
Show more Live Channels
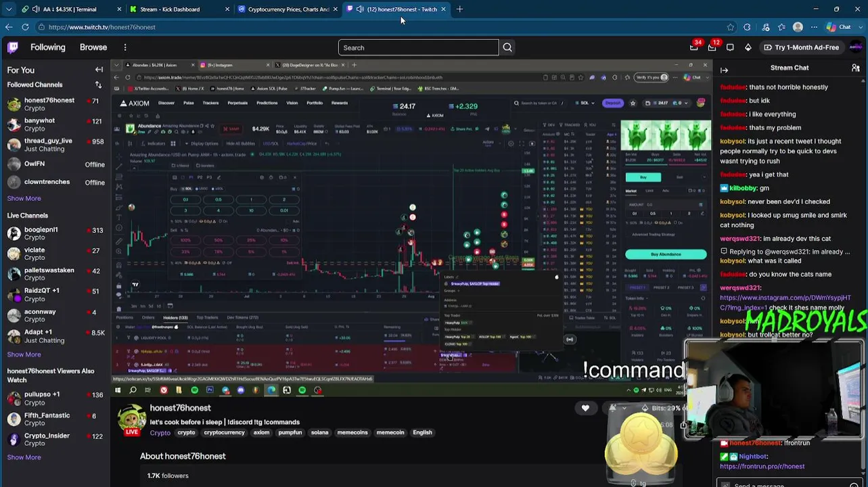coord(24,354)
